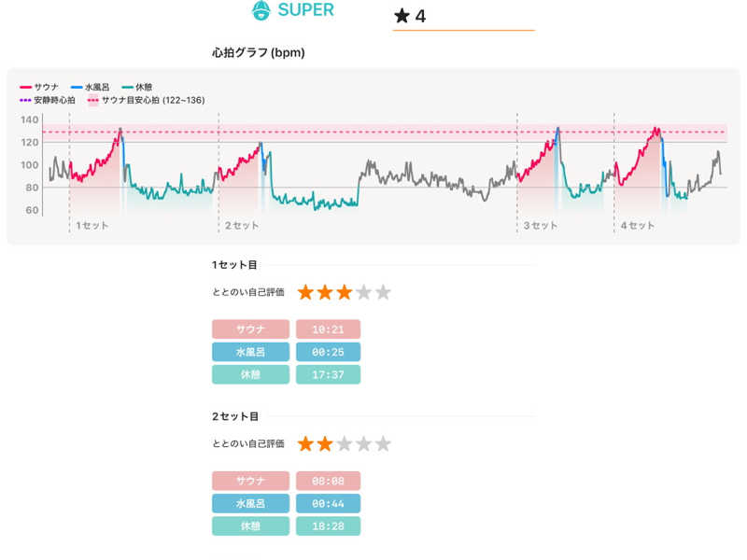Click third gray star in 2セット目 rating
The image size is (747, 560).
click(x=344, y=443)
